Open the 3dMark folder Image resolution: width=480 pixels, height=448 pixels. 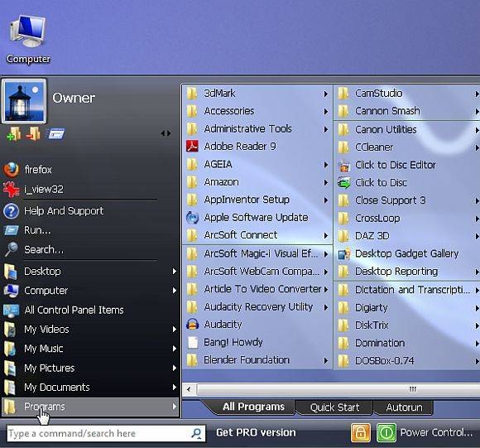coord(257,94)
